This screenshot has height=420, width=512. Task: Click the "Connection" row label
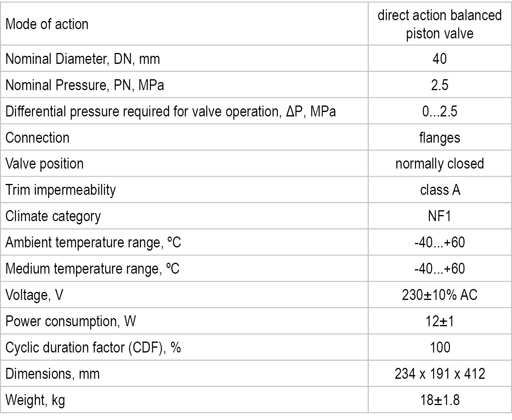coord(38,138)
